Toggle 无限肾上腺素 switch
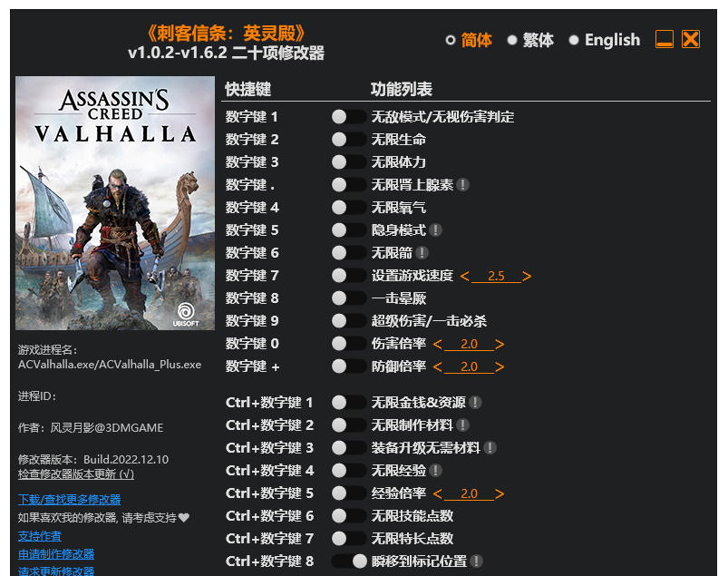The height and width of the screenshot is (576, 728). [348, 185]
